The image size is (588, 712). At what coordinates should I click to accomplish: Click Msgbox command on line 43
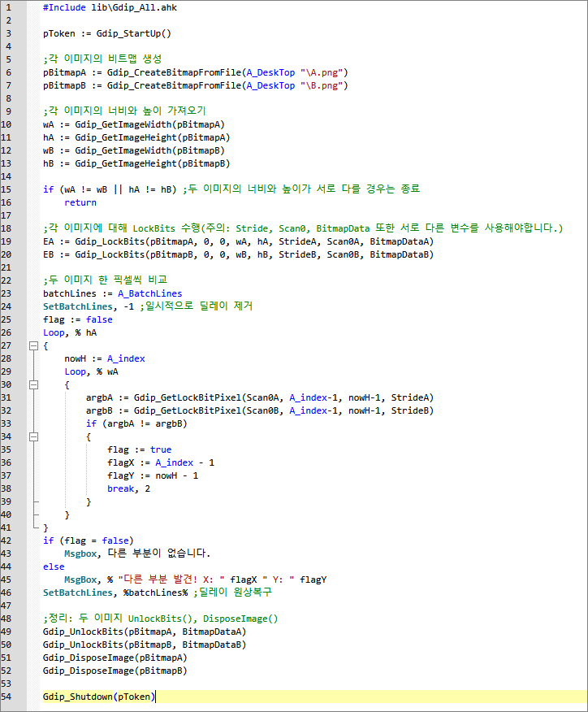[x=80, y=554]
